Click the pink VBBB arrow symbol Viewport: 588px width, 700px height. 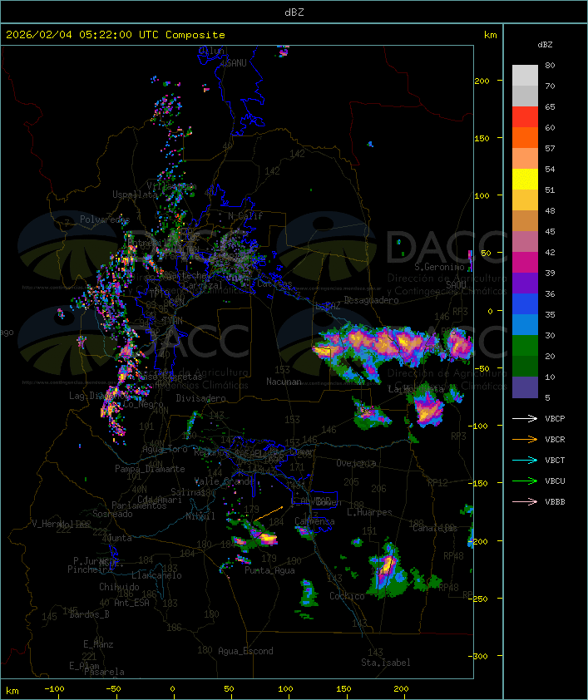coord(525,501)
